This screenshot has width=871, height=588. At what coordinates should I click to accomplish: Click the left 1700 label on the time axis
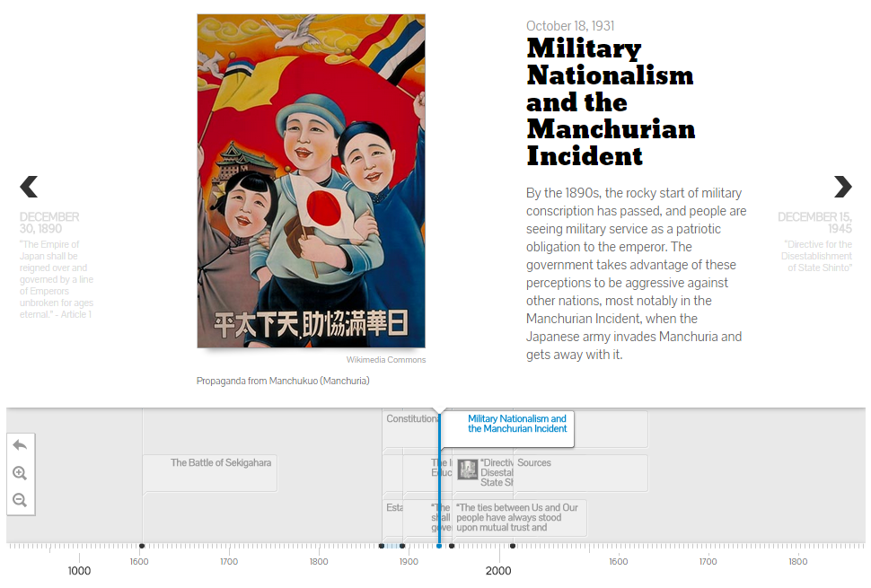coord(229,561)
